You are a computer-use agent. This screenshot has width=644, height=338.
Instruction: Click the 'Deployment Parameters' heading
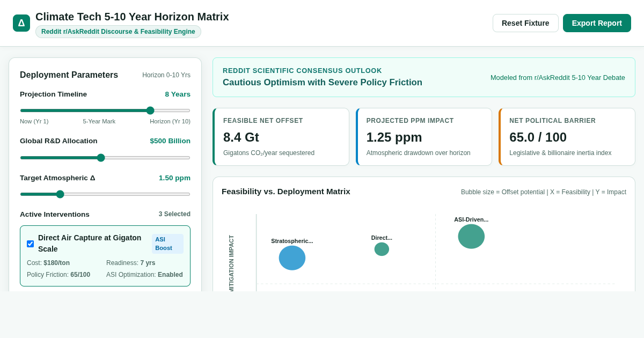coord(69,75)
